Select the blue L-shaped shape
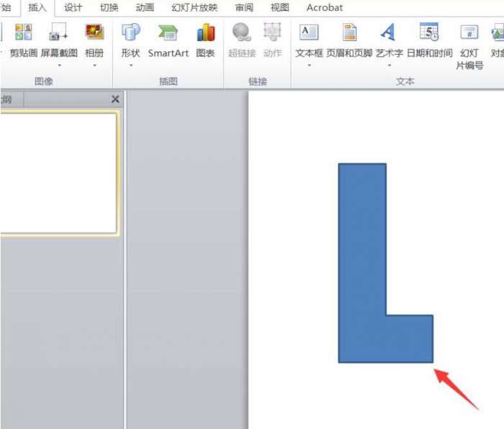The height and width of the screenshot is (429, 504). 361,263
